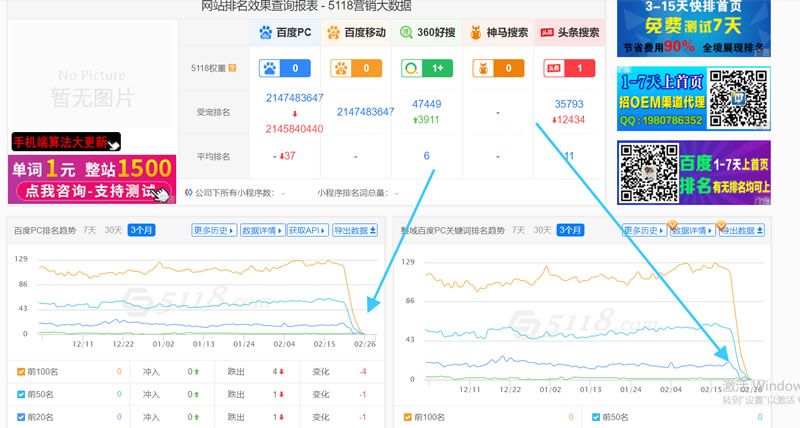Click VIP badge on 整域 导出数据 button

(721, 225)
